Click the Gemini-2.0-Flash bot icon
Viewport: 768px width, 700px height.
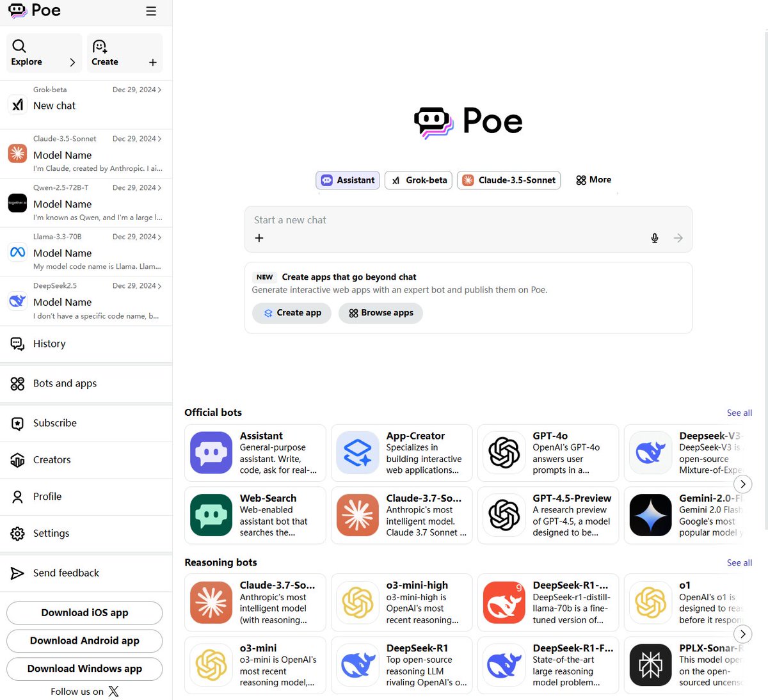point(651,515)
